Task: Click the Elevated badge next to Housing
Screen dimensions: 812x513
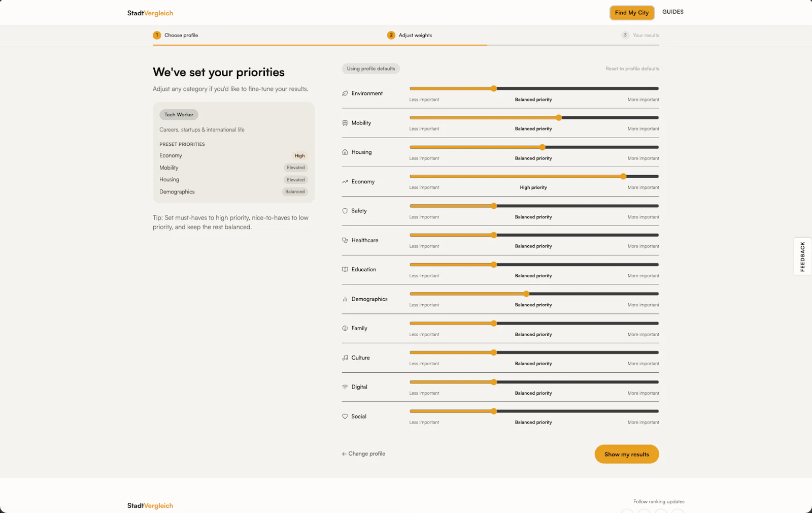Action: tap(296, 180)
